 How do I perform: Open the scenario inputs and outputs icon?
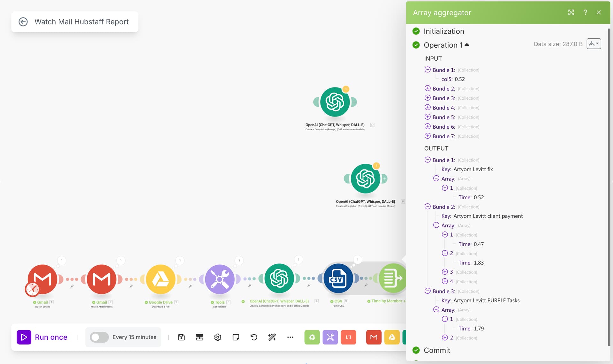point(200,337)
